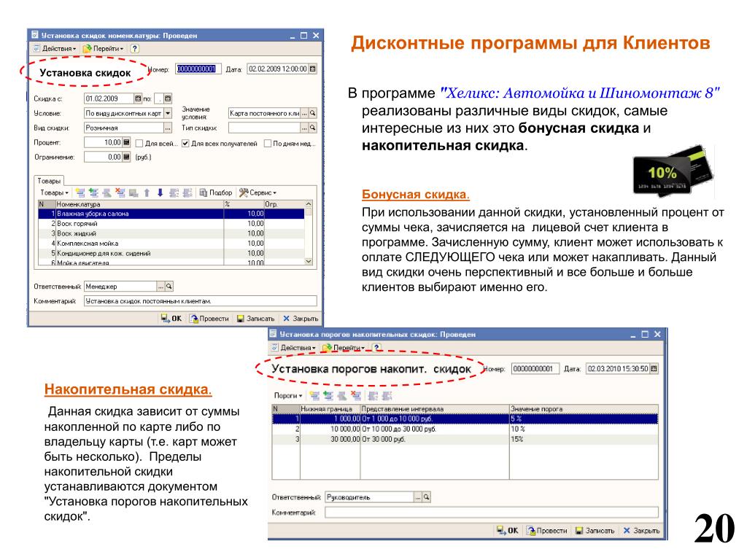The height and width of the screenshot is (560, 747).
Task: Select row 'Влажная уборка салона'
Action: coord(171,214)
